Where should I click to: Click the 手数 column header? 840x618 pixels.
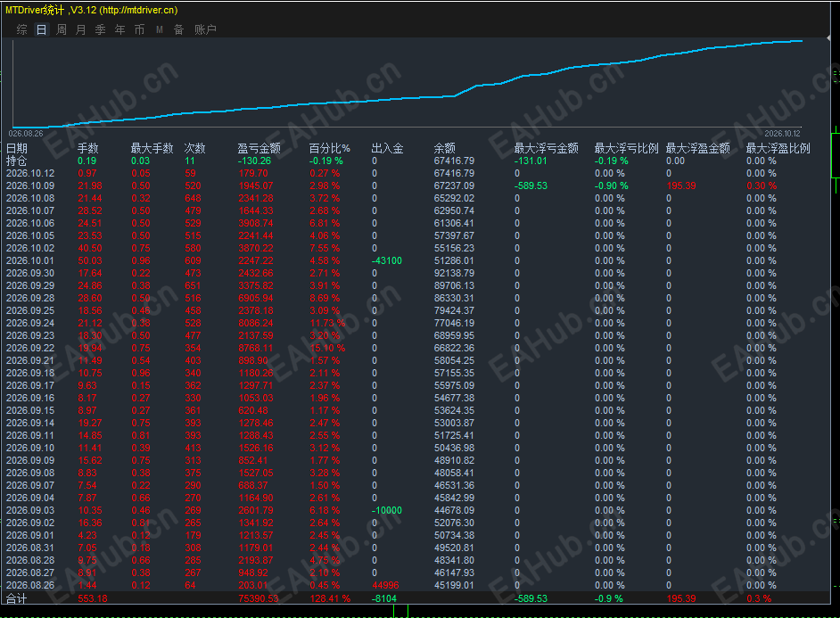[88, 148]
